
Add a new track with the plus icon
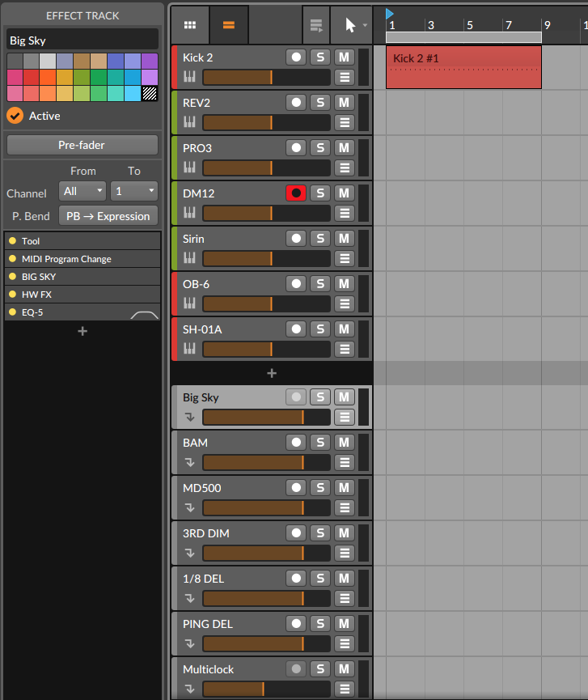pyautogui.click(x=272, y=373)
